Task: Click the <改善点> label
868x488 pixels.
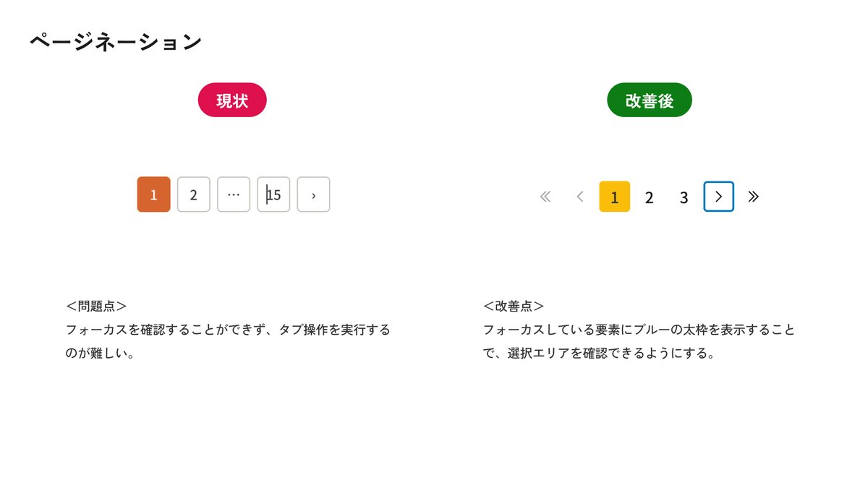Action: 514,306
